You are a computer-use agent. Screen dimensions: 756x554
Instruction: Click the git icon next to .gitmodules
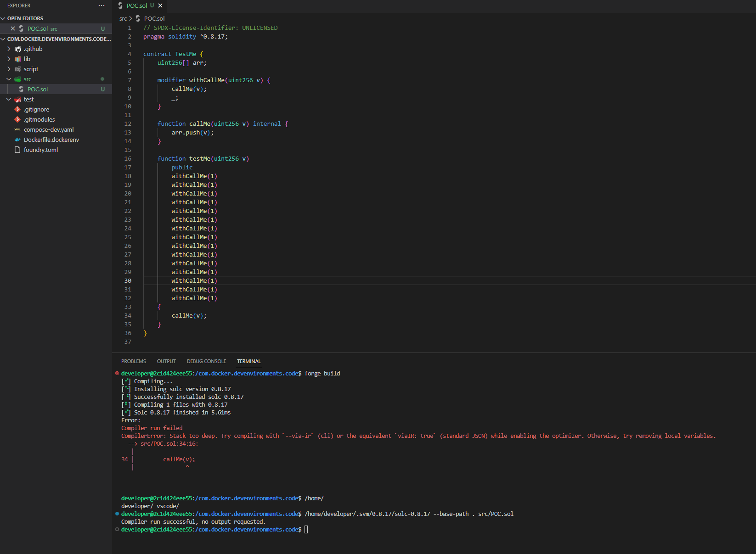click(17, 119)
